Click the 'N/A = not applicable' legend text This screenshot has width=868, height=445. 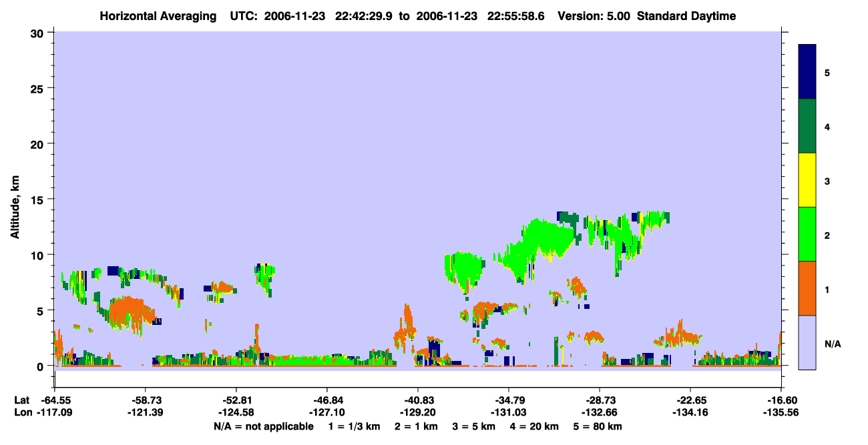coord(264,426)
